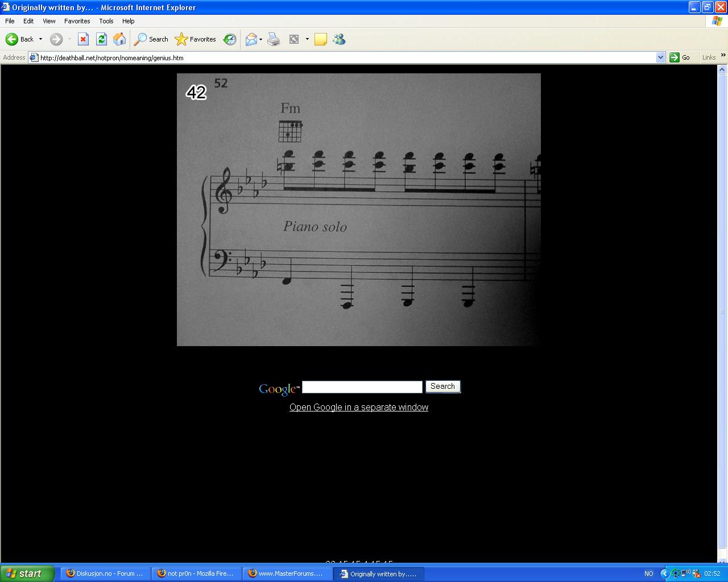
Task: Expand the Mail button dropdown arrow
Action: click(x=261, y=39)
